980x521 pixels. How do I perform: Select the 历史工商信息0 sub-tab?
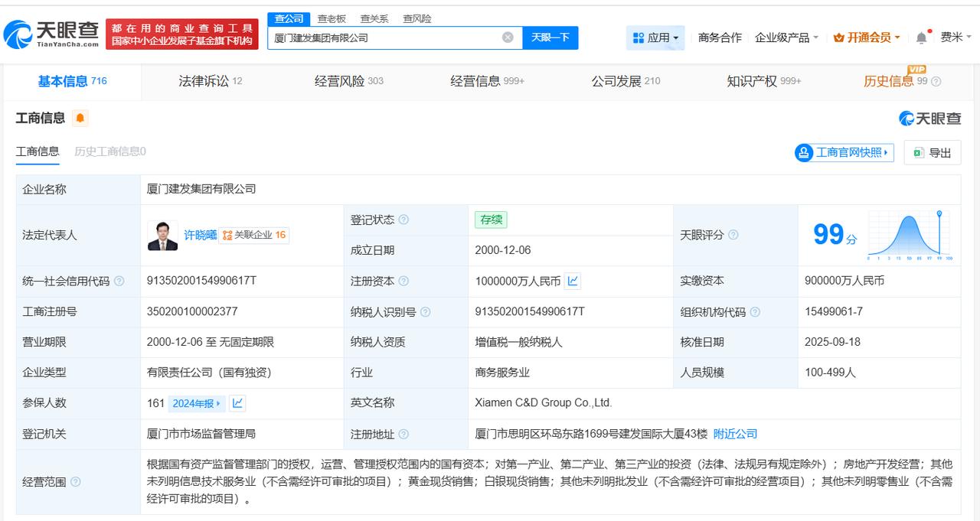pos(110,151)
